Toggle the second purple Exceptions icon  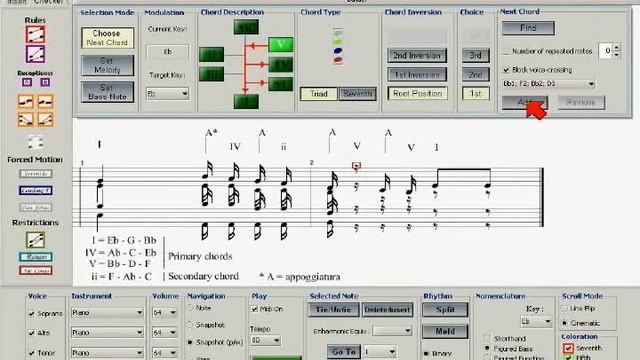point(44,82)
